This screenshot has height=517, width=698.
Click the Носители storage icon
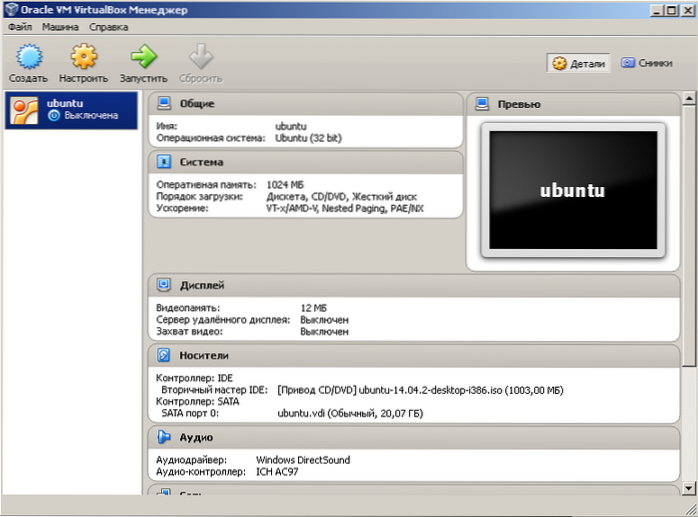pyautogui.click(x=163, y=355)
